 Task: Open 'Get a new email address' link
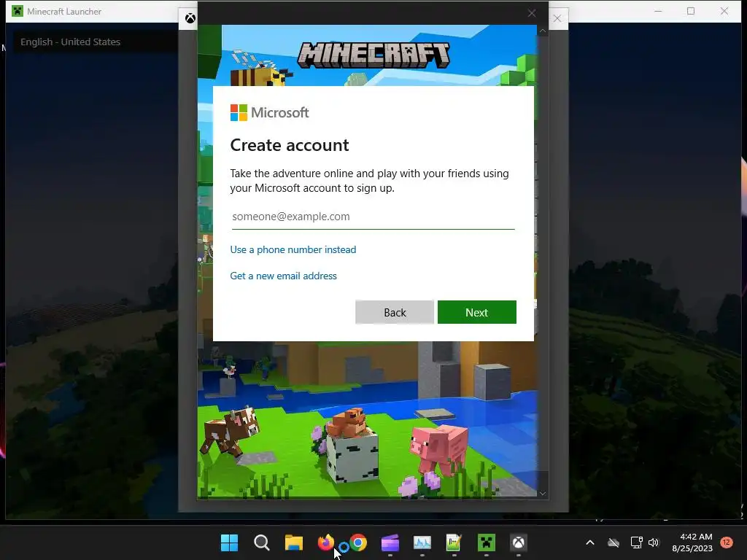point(284,276)
